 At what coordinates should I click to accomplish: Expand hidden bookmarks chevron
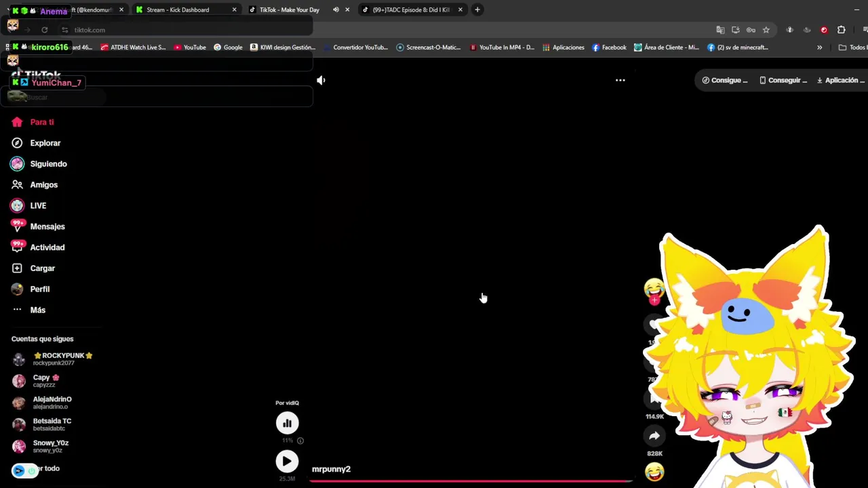pyautogui.click(x=819, y=47)
